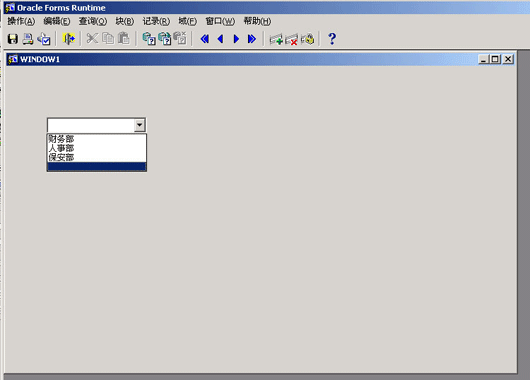Click the empty combo box field

pyautogui.click(x=91, y=125)
